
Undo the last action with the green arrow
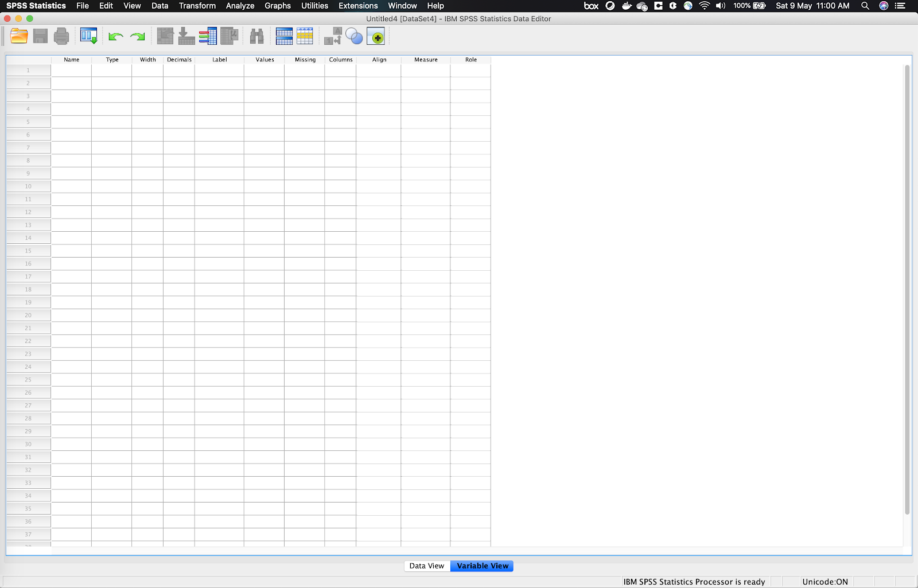116,37
